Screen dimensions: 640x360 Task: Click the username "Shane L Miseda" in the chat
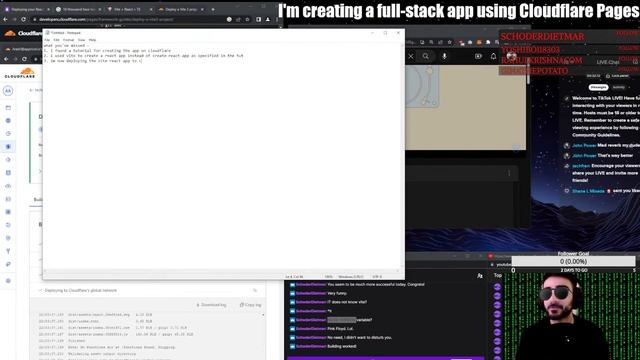[x=588, y=191]
